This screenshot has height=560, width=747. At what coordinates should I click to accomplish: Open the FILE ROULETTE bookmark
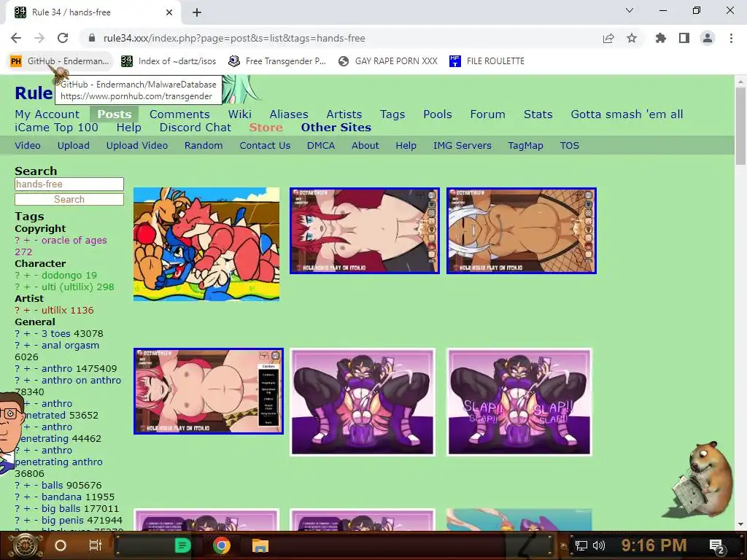click(x=487, y=61)
